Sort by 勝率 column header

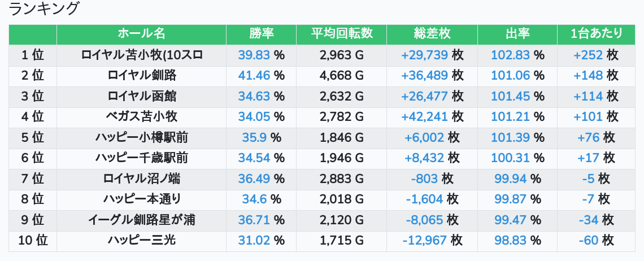[x=261, y=34]
